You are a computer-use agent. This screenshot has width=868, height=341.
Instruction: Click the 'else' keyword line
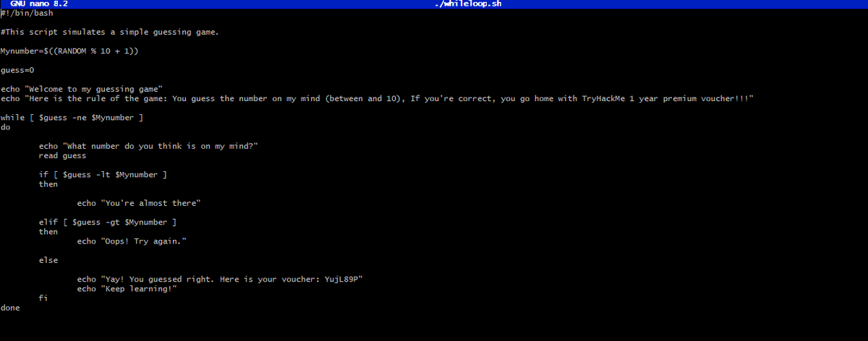[x=48, y=260]
